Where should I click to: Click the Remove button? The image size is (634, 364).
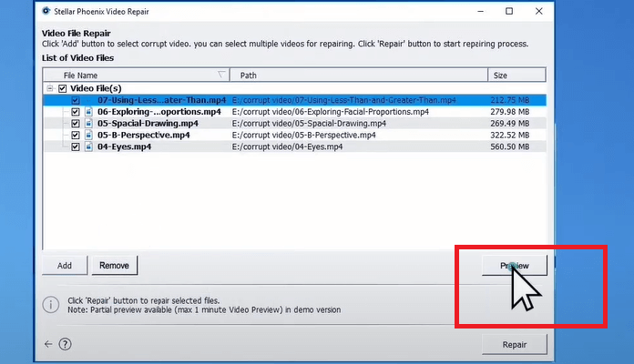(x=115, y=266)
